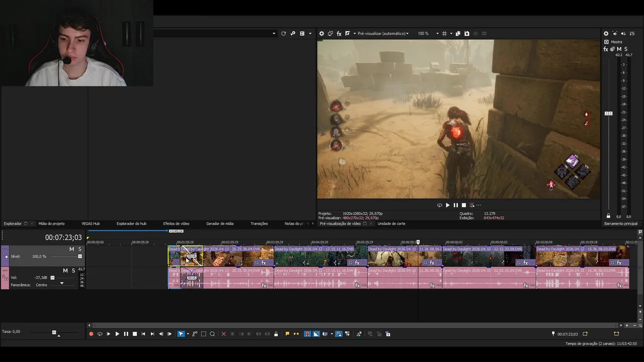The width and height of the screenshot is (644, 362).
Task: Insert a region with the double-flag icon
Action: pos(296,334)
